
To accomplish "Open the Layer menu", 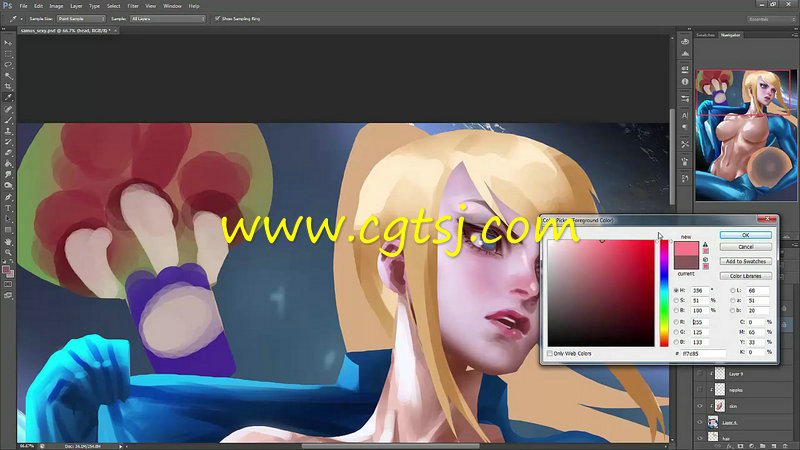I will point(76,6).
